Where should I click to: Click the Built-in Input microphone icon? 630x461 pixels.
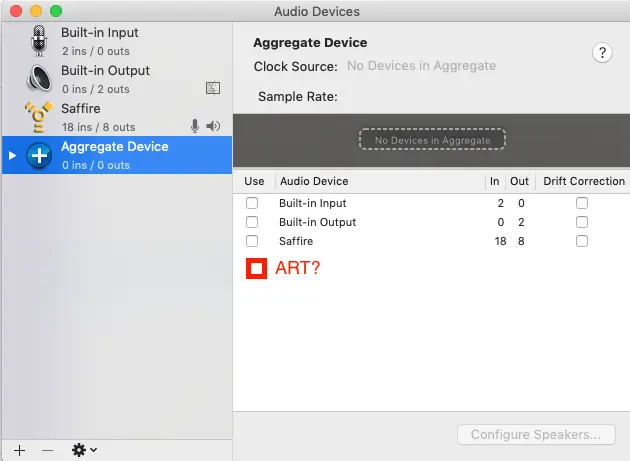pyautogui.click(x=40, y=40)
